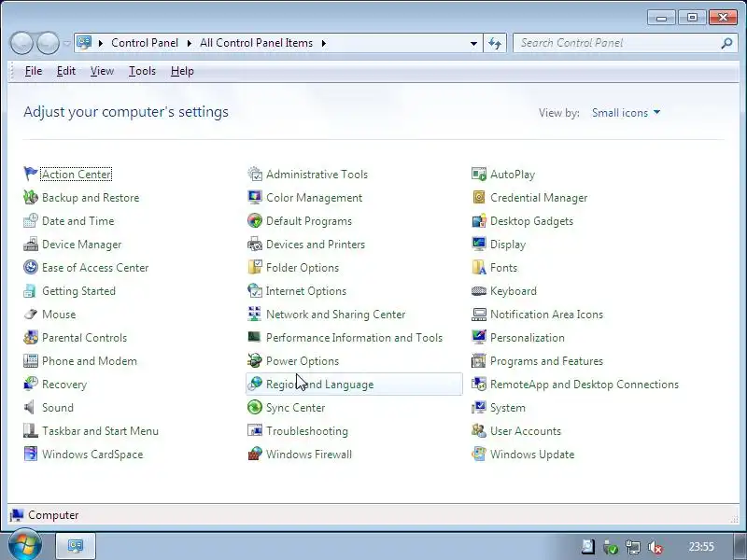The image size is (747, 560).
Task: Open the Region and Language link
Action: pyautogui.click(x=319, y=385)
